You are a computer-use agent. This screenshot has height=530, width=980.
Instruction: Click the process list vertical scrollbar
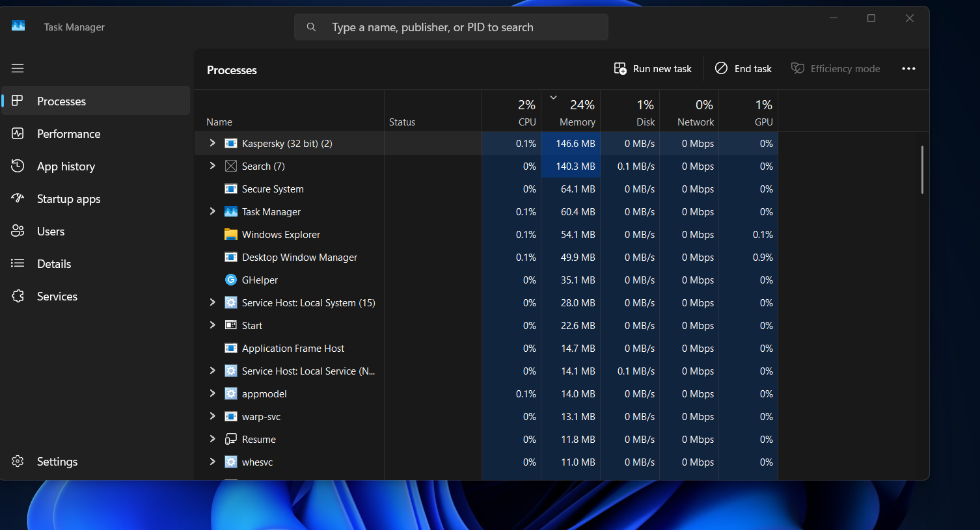tap(922, 169)
